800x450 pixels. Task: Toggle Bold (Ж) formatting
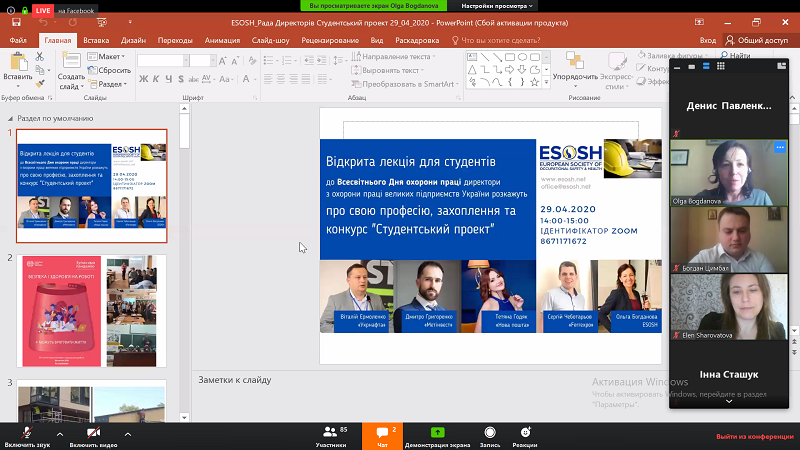143,79
